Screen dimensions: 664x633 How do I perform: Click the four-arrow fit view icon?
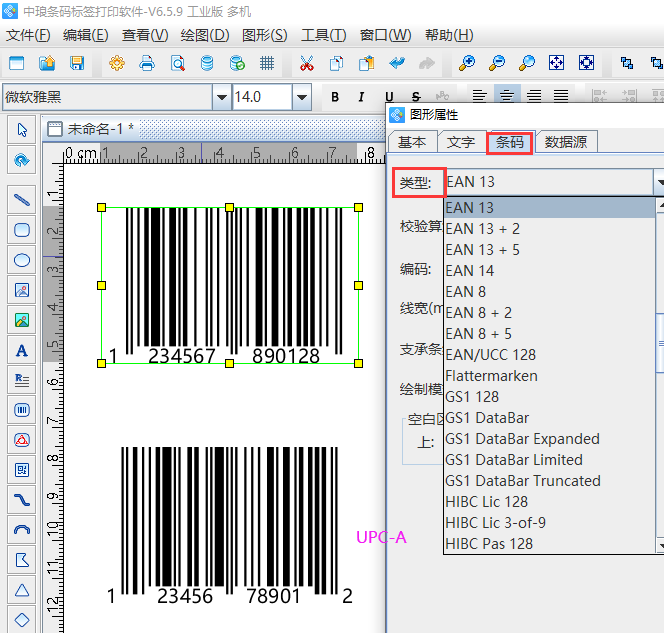tap(556, 63)
